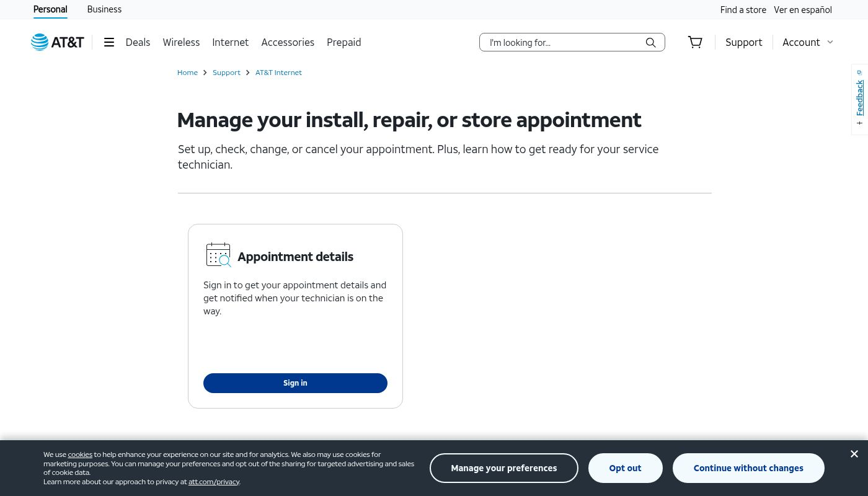The image size is (868, 496).
Task: Focus the 'I'm looking for...' search field
Action: [561, 42]
